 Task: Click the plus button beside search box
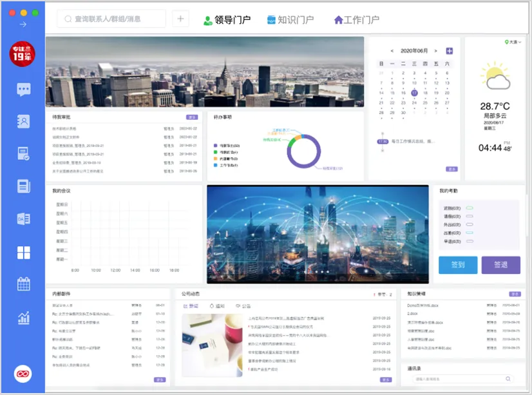coord(180,19)
